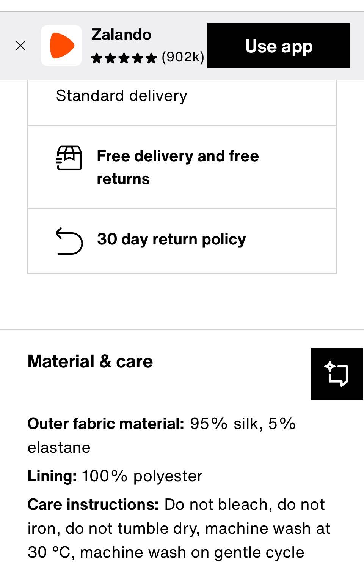Tap the orange Zalando app logo
364x588 pixels.
coord(61,46)
